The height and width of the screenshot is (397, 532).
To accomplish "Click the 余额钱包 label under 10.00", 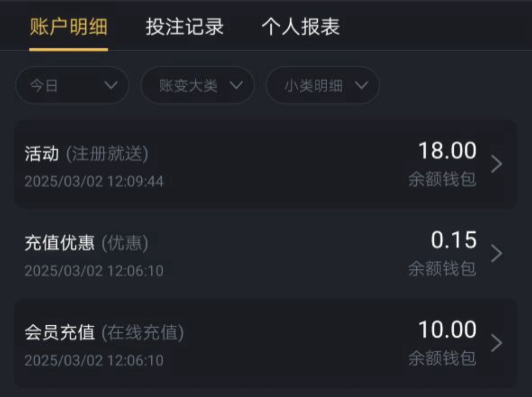I will pyautogui.click(x=442, y=359).
